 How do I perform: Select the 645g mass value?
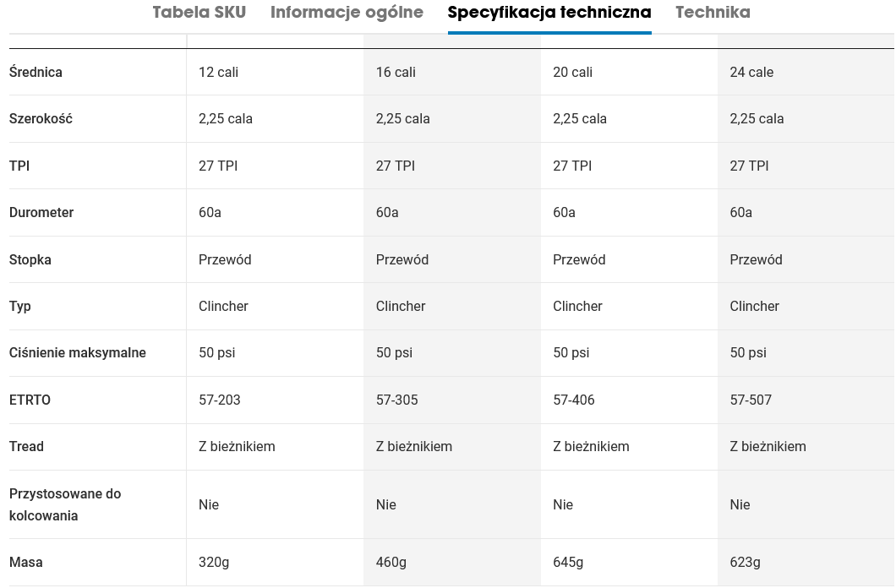pos(568,562)
